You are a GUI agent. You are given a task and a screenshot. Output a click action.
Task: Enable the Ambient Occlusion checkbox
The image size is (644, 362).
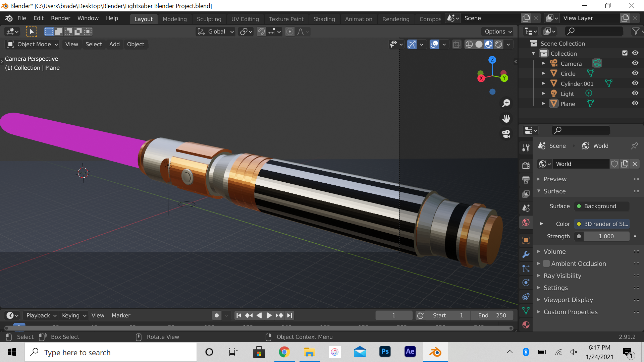click(546, 264)
